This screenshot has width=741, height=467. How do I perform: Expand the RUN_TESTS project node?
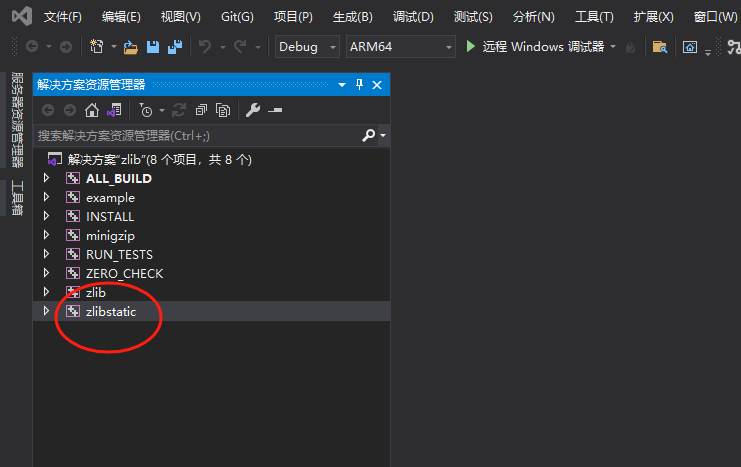(46, 254)
